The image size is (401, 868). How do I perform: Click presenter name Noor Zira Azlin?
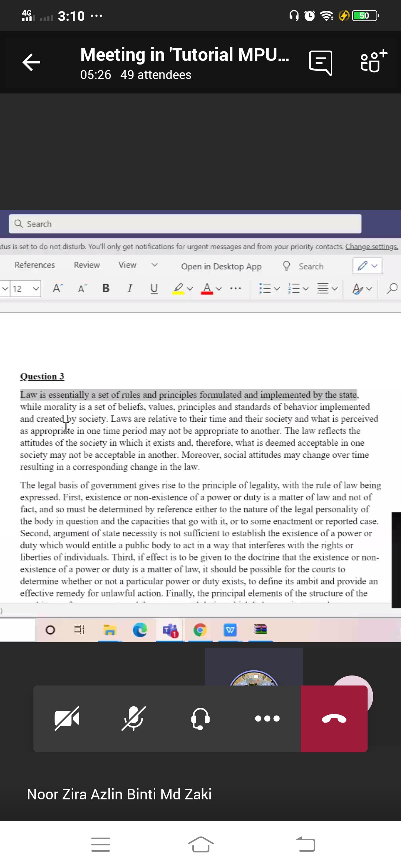119,794
